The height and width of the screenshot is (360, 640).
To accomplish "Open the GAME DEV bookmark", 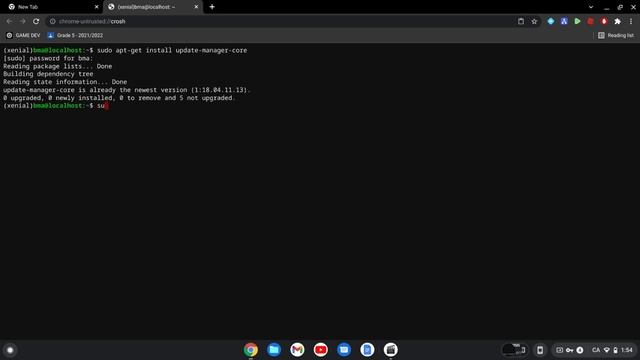I will click(x=23, y=36).
